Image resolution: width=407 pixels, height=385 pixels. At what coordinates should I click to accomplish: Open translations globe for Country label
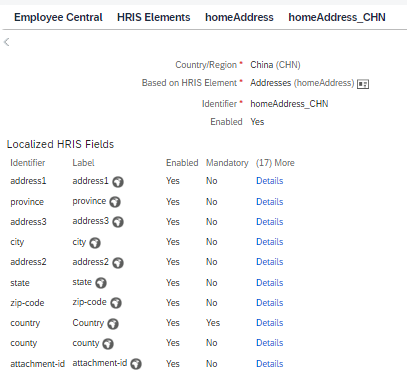tap(113, 324)
